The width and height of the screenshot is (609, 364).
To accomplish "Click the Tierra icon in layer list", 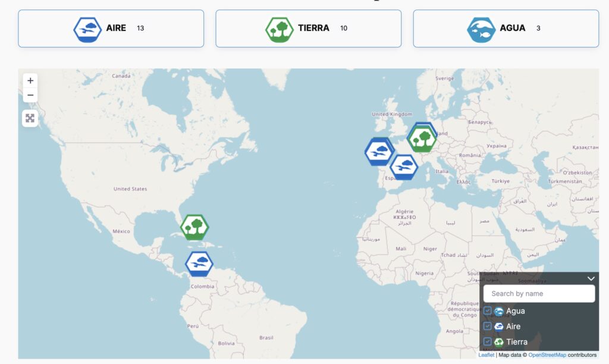I will pos(499,342).
